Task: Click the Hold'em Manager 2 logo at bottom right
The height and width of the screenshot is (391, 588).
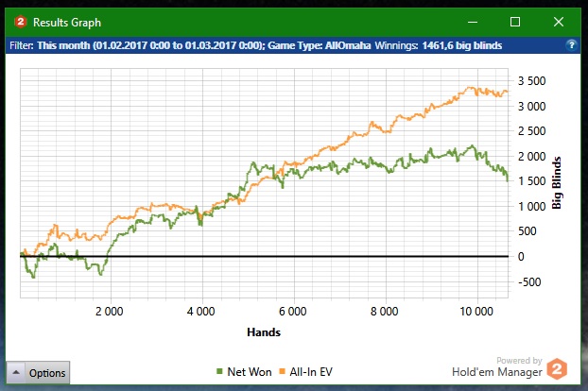Action: (x=557, y=369)
